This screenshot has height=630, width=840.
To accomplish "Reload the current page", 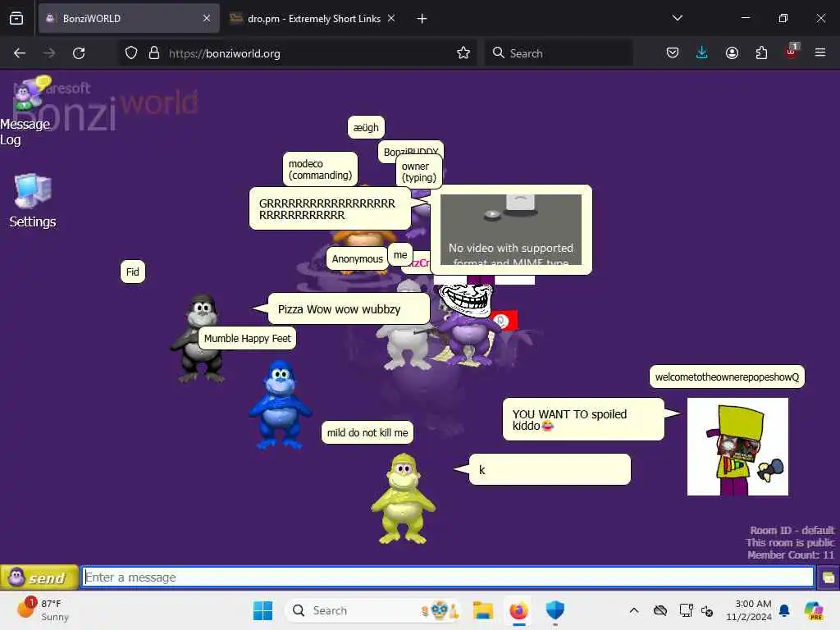I will tap(79, 53).
